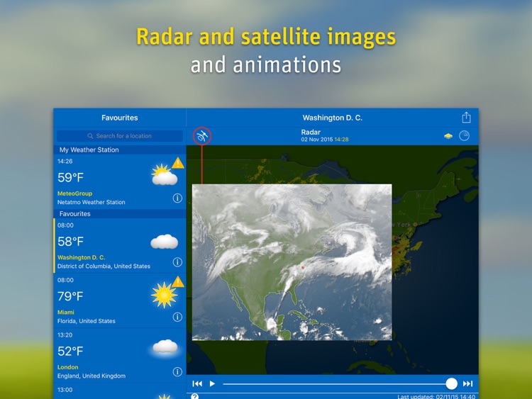Click the 02 Nov 2015 14:28 timestamp
Screen dimensions: 532x399
[325, 140]
